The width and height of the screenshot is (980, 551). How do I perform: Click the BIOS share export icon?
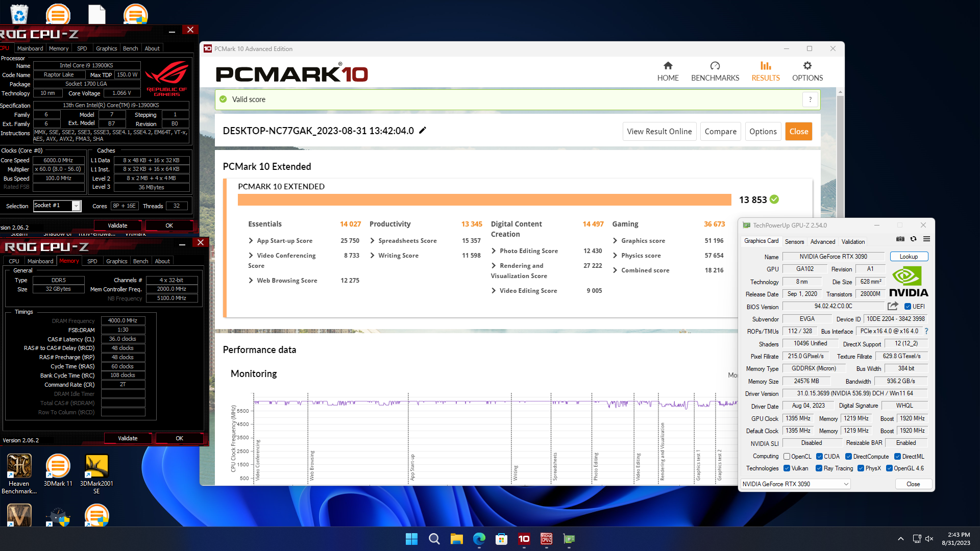[893, 306]
